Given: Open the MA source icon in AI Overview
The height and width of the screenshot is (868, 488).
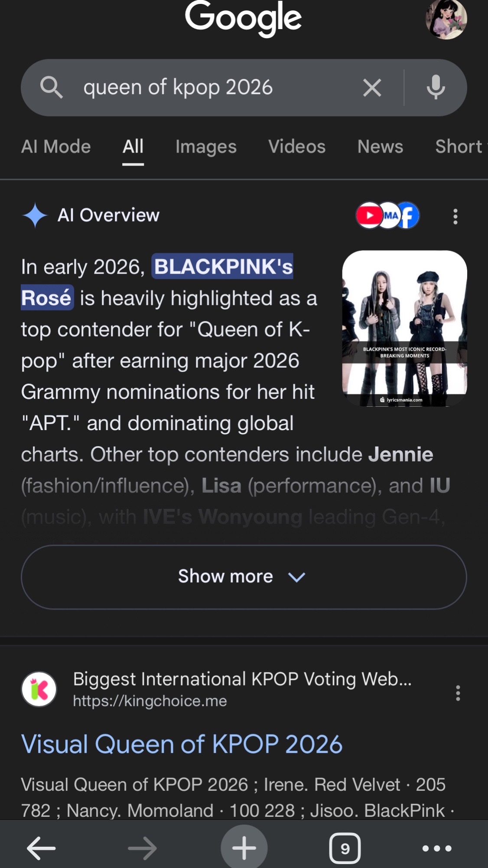Looking at the screenshot, I should pos(390,215).
